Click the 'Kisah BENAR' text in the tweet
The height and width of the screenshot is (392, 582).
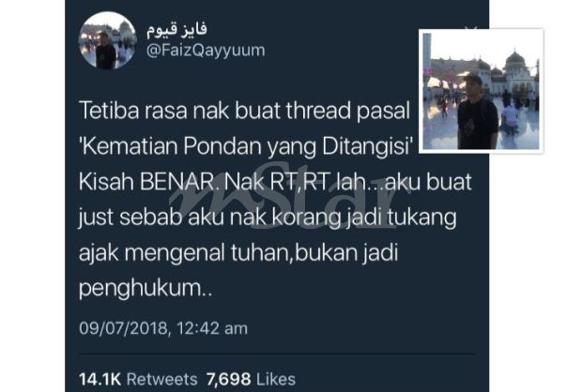[x=146, y=182]
